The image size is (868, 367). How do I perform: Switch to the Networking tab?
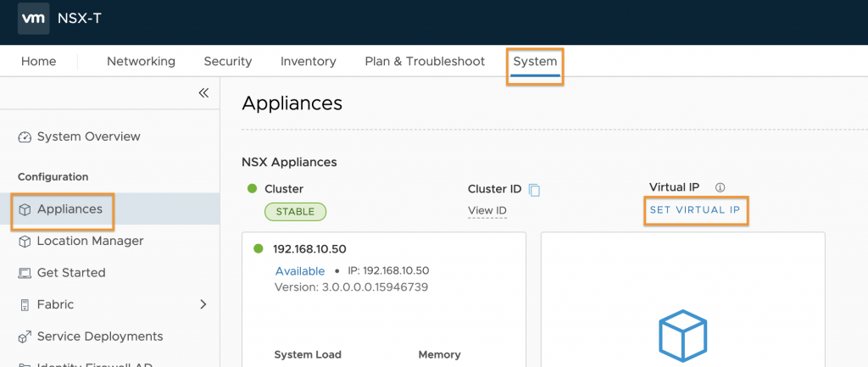142,61
